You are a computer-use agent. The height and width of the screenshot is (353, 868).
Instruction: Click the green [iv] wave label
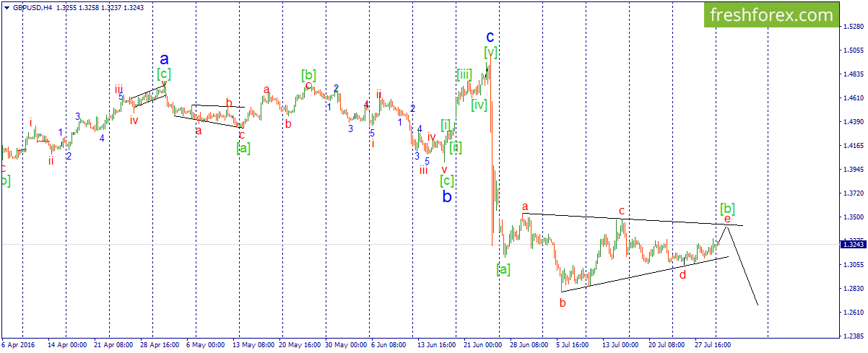(x=479, y=105)
